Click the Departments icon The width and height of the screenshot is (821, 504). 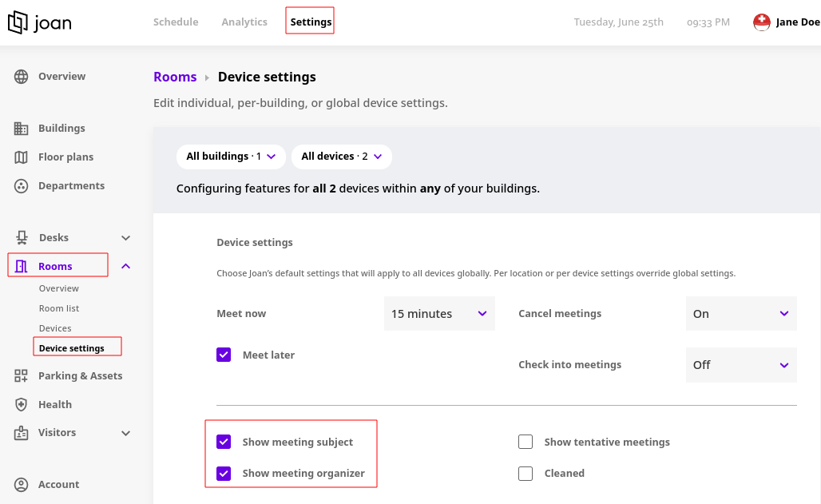[21, 186]
